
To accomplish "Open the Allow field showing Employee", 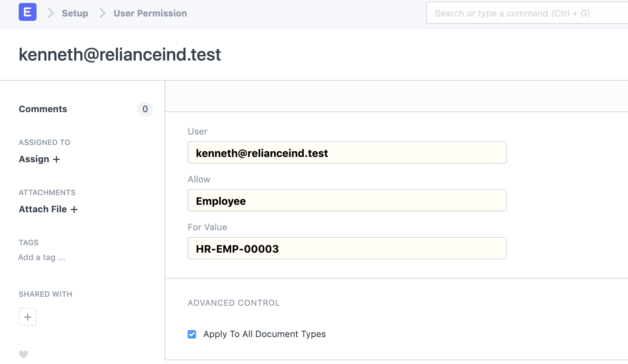I will coord(347,200).
